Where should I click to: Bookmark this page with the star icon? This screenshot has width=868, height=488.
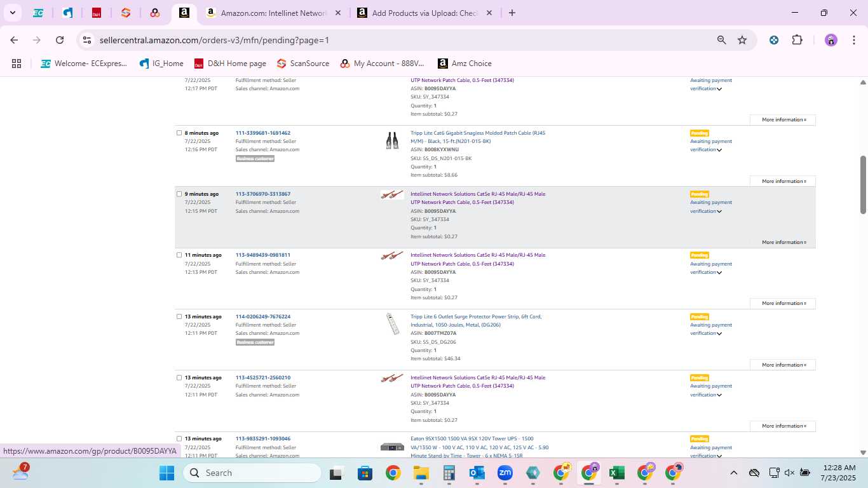742,40
